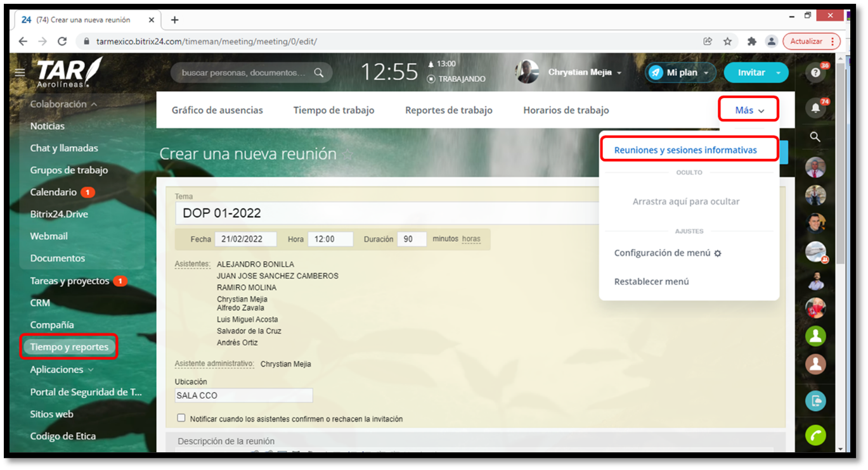
Task: Open the mobile app icon in the sidebar
Action: pyautogui.click(x=815, y=400)
